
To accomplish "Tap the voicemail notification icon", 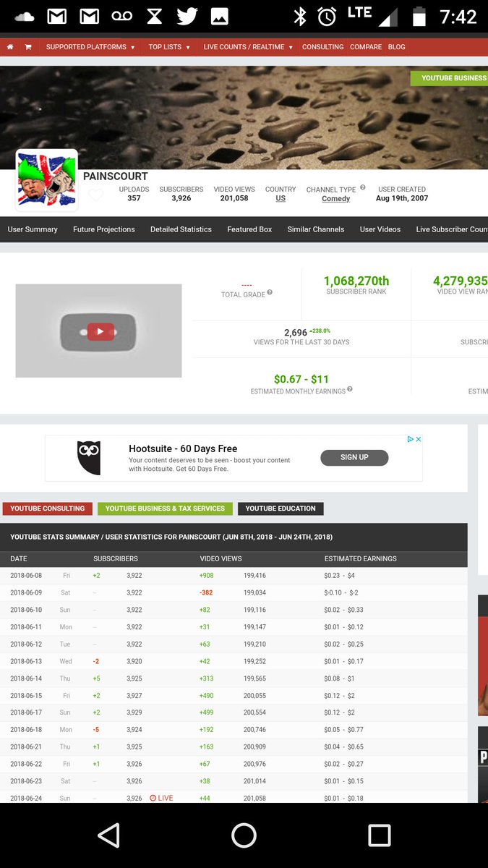I will tap(121, 16).
